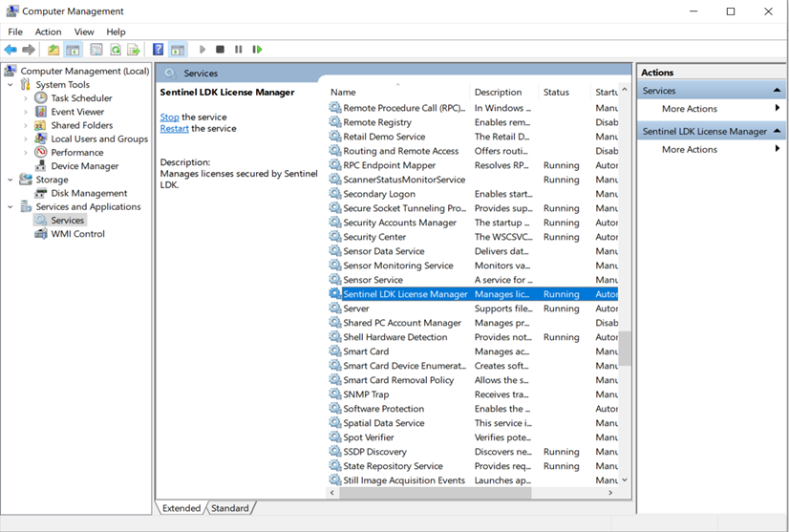Open the Action menu
Screen dimensions: 789x532
click(x=48, y=32)
